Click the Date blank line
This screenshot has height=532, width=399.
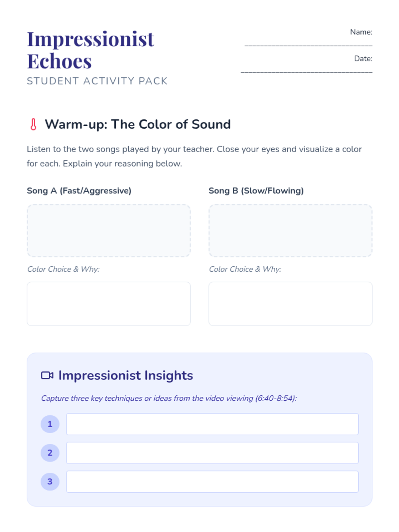pos(306,70)
